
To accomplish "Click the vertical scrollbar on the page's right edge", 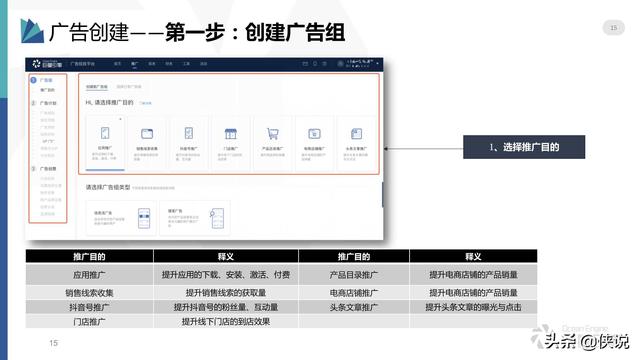I will click(x=382, y=195).
